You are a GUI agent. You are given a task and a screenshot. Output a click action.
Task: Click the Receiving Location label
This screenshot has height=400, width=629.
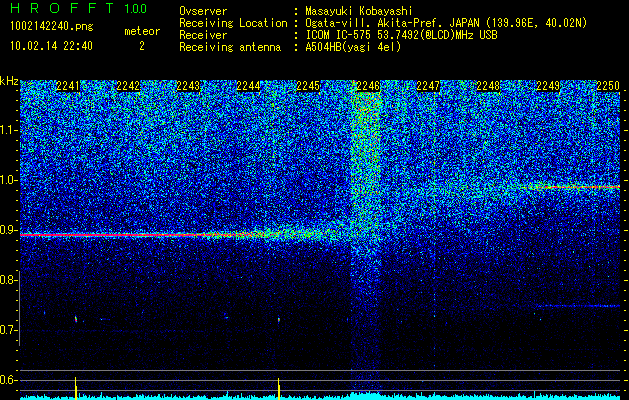[233, 23]
